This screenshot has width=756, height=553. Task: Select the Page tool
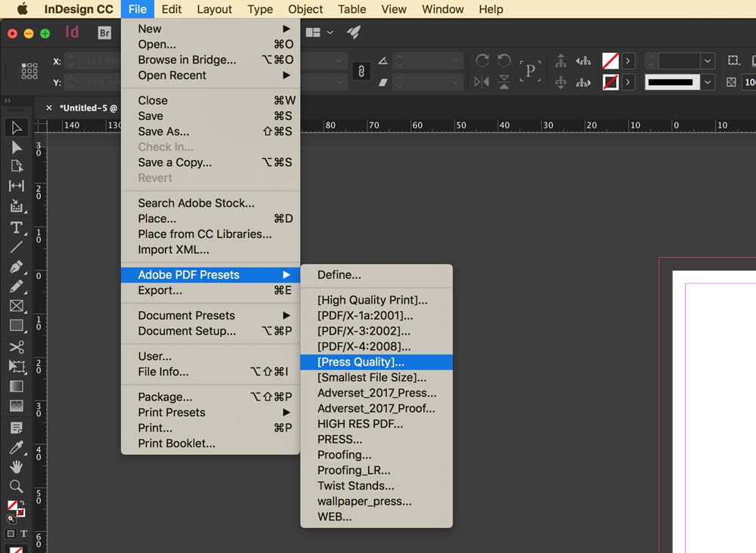click(17, 166)
